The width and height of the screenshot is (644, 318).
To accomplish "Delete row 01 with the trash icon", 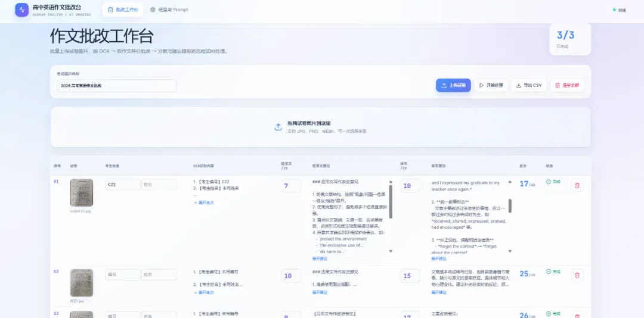I will tap(577, 185).
